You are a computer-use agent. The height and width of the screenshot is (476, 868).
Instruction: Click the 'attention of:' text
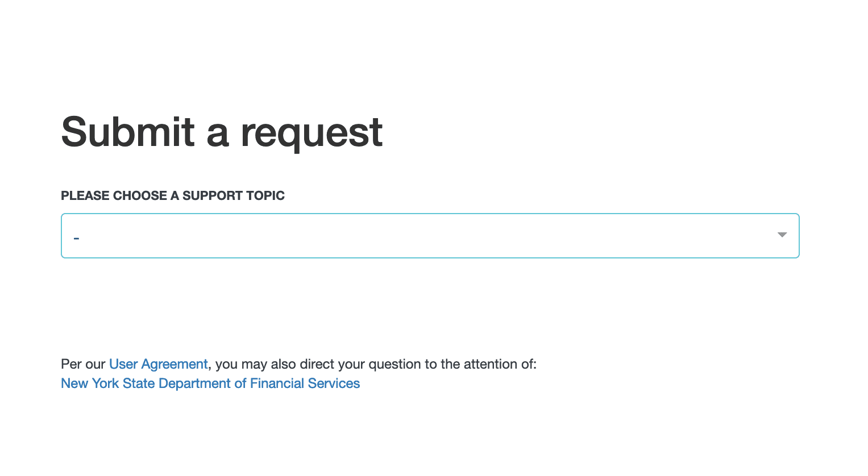(500, 364)
